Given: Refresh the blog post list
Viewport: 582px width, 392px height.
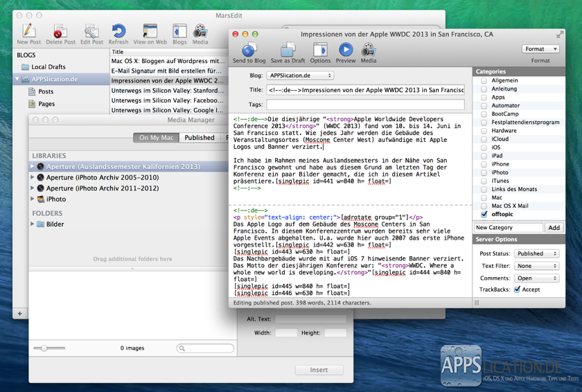Looking at the screenshot, I should tap(118, 30).
